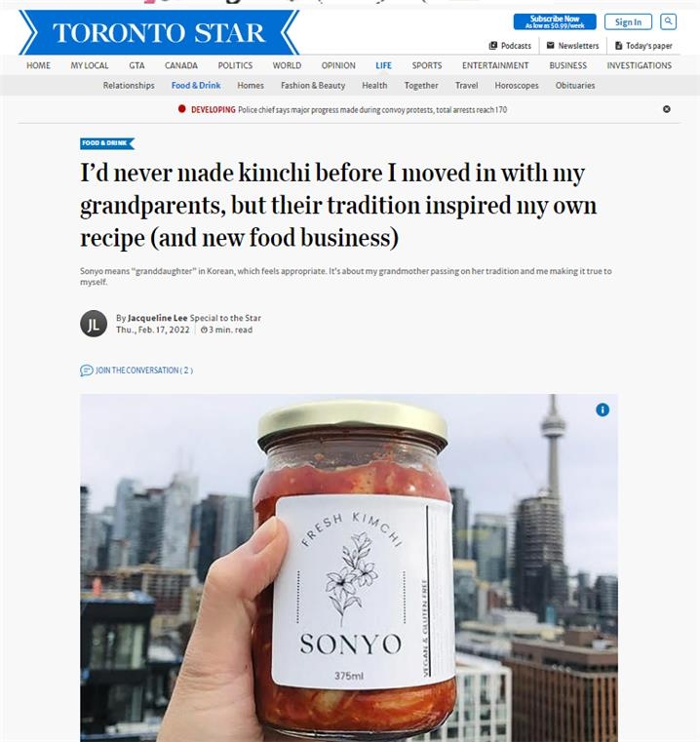Click the Jacqueline Lee author link
The width and height of the screenshot is (700, 742).
[158, 318]
